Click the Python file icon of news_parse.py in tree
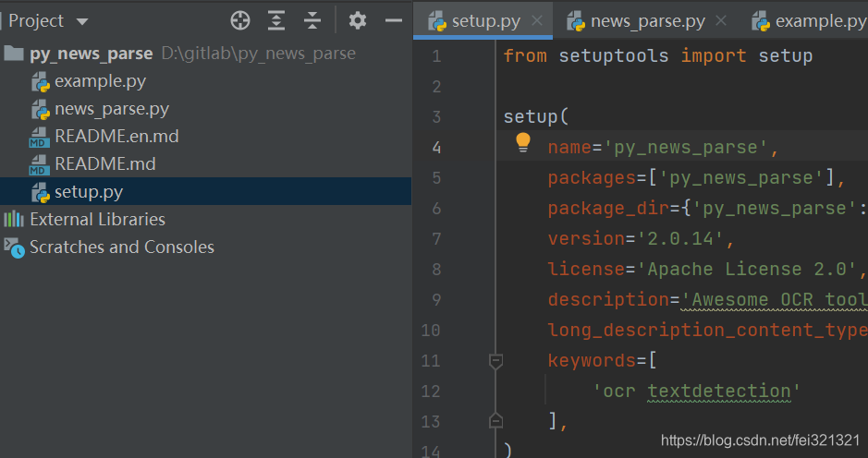 [41, 110]
